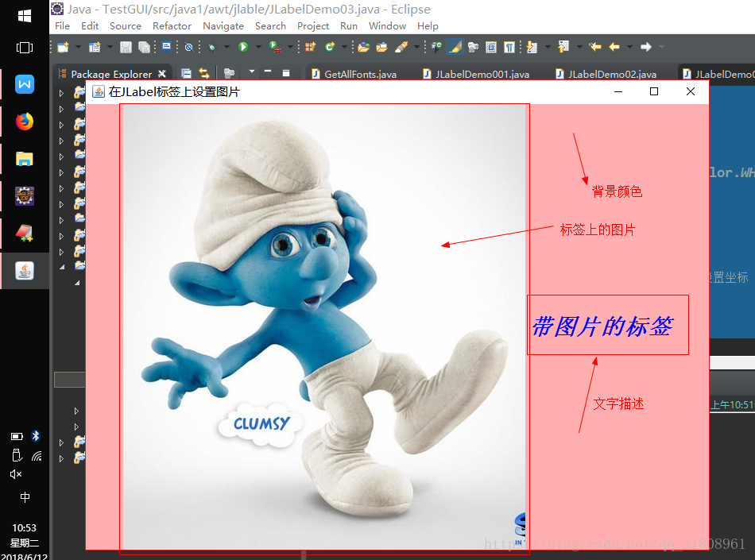This screenshot has height=560, width=755.
Task: Open the Debug dropdown arrow
Action: [x=226, y=47]
